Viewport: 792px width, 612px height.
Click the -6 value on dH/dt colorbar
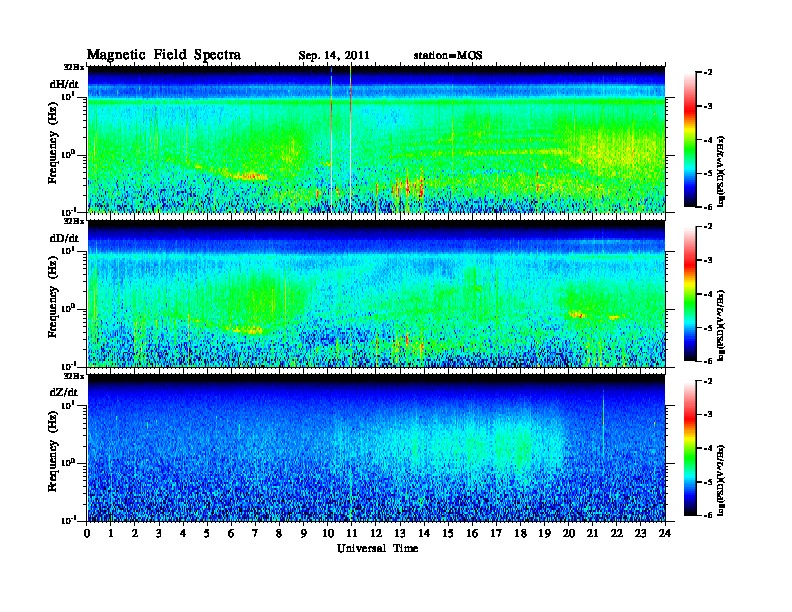pos(708,207)
